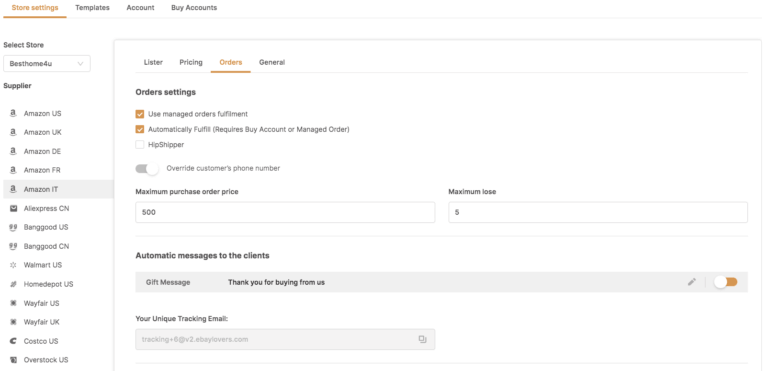Select the Costco US logo icon
Viewport: 768px width, 371px height.
(x=13, y=341)
